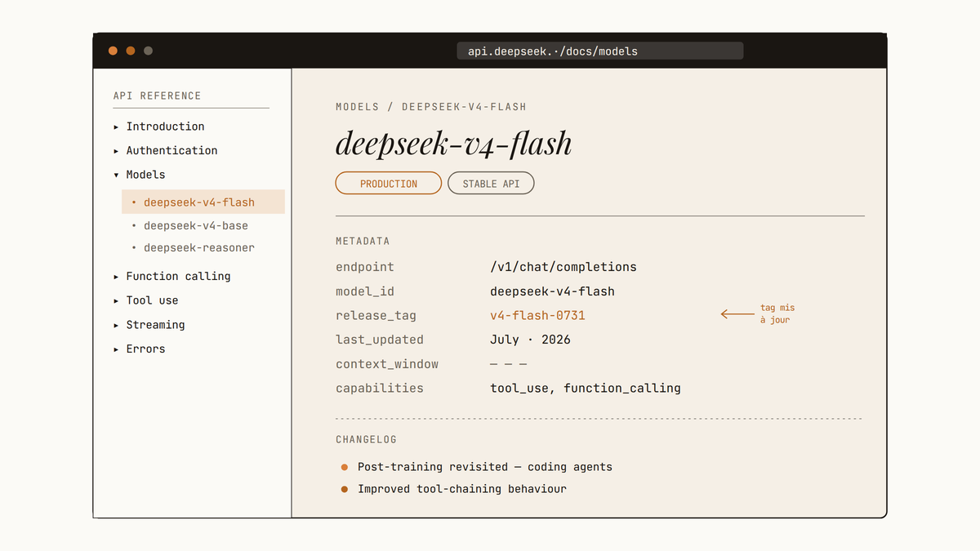Image resolution: width=980 pixels, height=551 pixels.
Task: Click the METADATA section heading
Action: point(363,242)
